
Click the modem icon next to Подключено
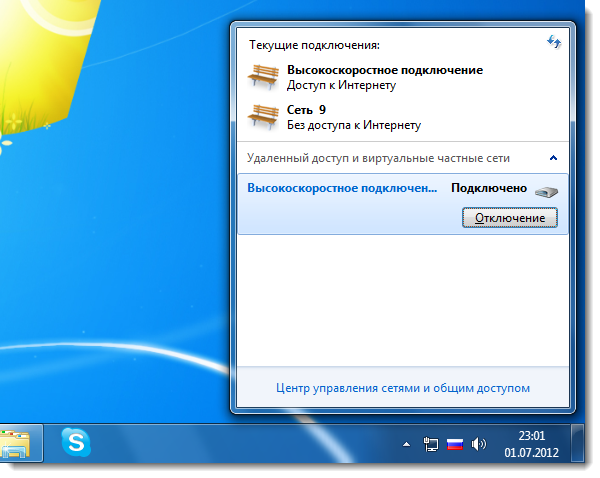click(546, 191)
